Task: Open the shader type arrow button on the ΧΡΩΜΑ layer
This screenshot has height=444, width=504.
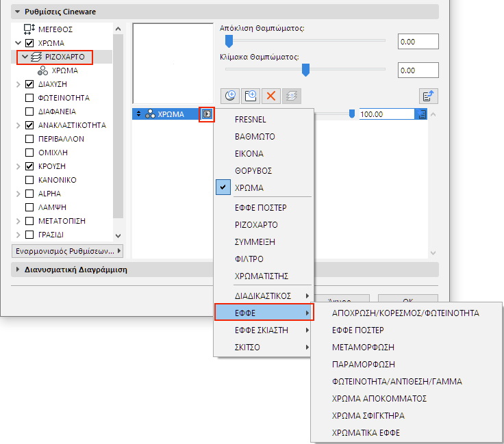Action: pos(207,114)
